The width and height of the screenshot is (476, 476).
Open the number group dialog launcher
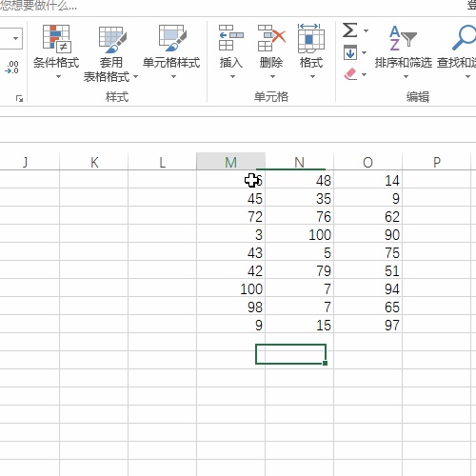(19, 99)
